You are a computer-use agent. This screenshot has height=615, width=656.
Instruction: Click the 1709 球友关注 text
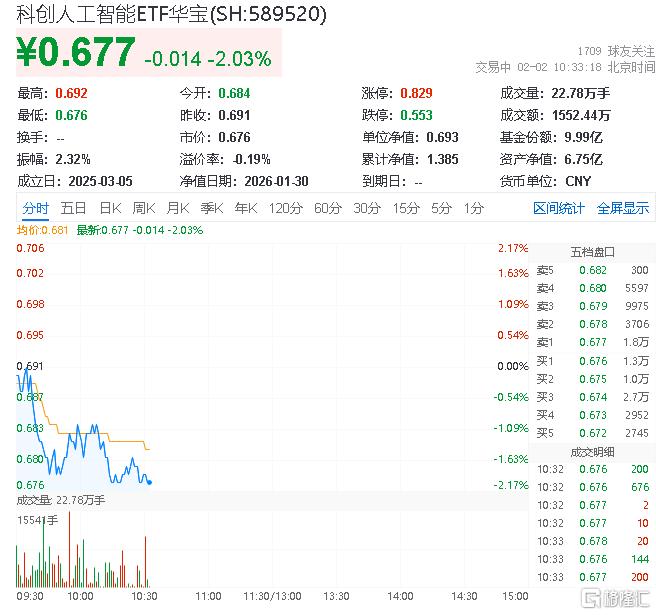click(x=616, y=51)
